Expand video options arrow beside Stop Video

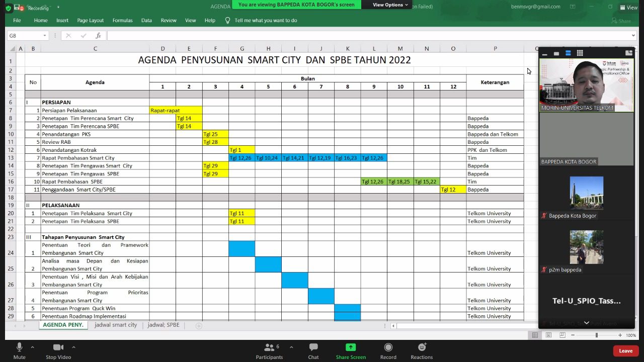point(73,347)
